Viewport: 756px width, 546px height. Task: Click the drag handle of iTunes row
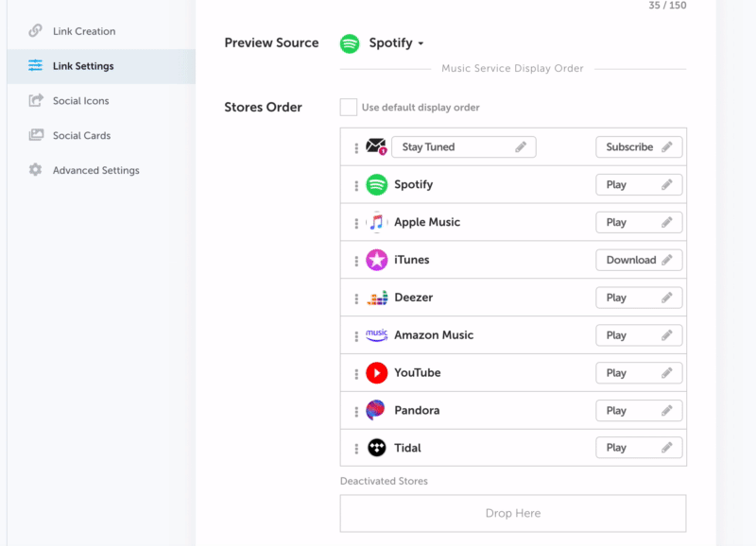[356, 261]
